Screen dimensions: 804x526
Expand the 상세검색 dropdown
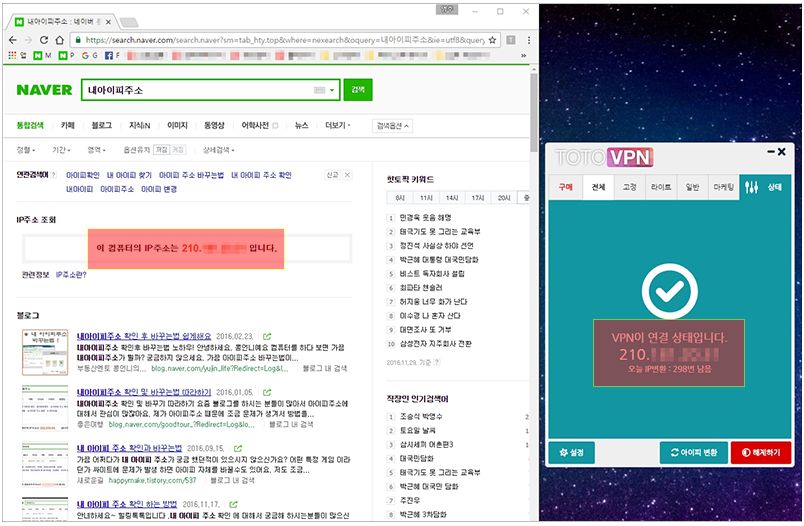coord(218,150)
